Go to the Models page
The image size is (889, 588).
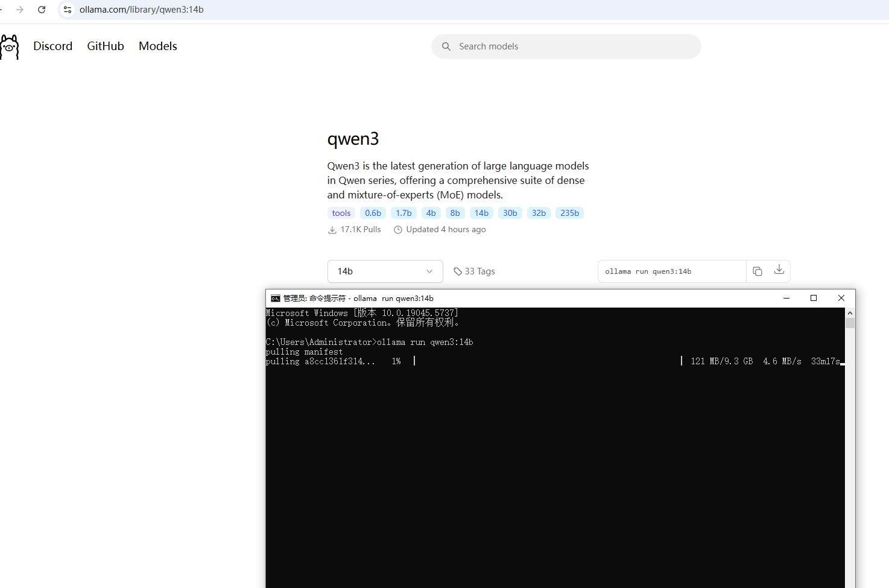coord(158,46)
